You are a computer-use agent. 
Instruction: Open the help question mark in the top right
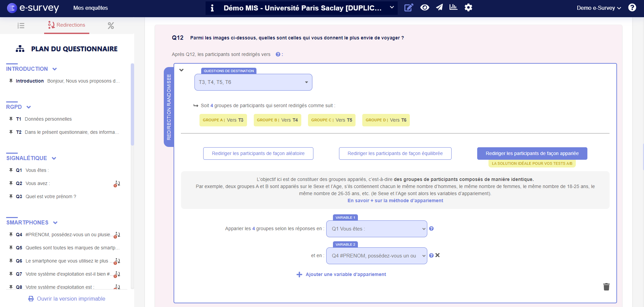tap(633, 7)
